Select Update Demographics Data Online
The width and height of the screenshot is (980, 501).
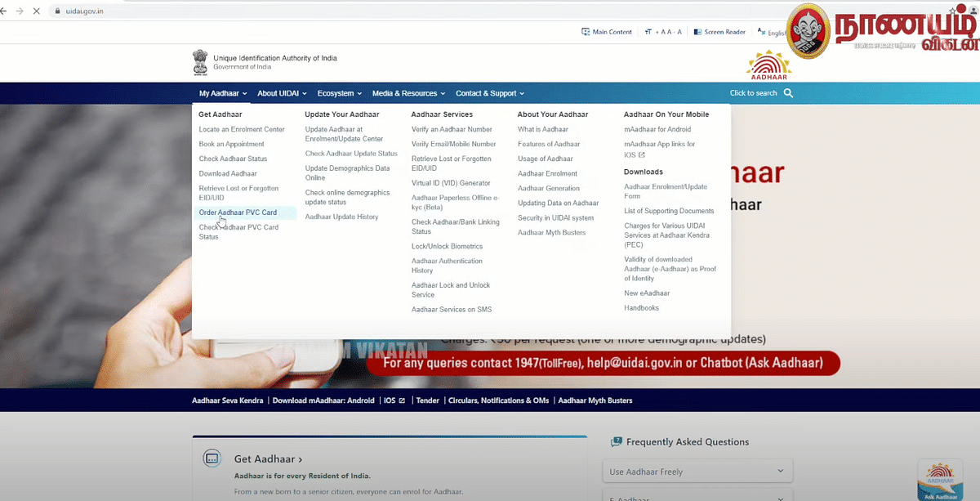(x=347, y=173)
